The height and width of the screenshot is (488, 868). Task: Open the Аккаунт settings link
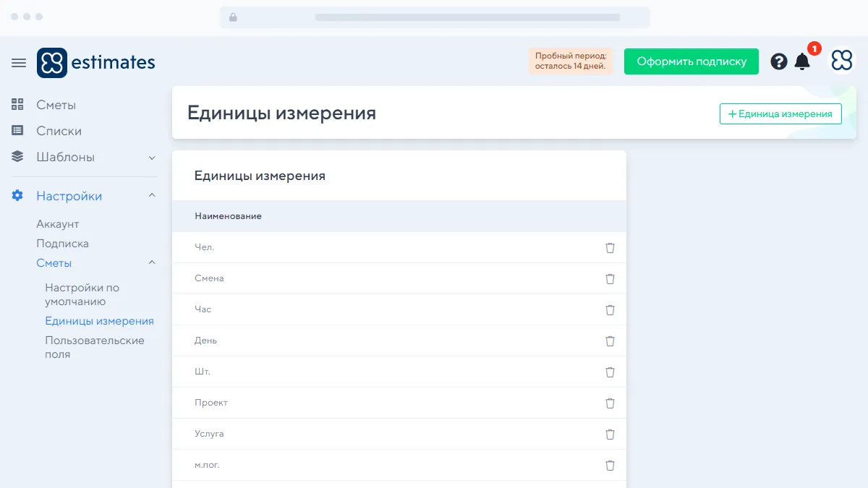coord(58,224)
